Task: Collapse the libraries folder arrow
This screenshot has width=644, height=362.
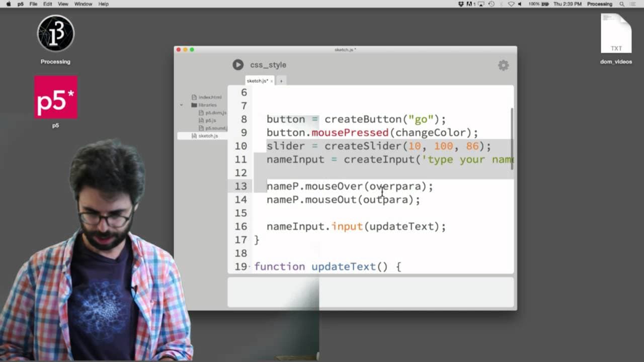Action: pos(181,105)
